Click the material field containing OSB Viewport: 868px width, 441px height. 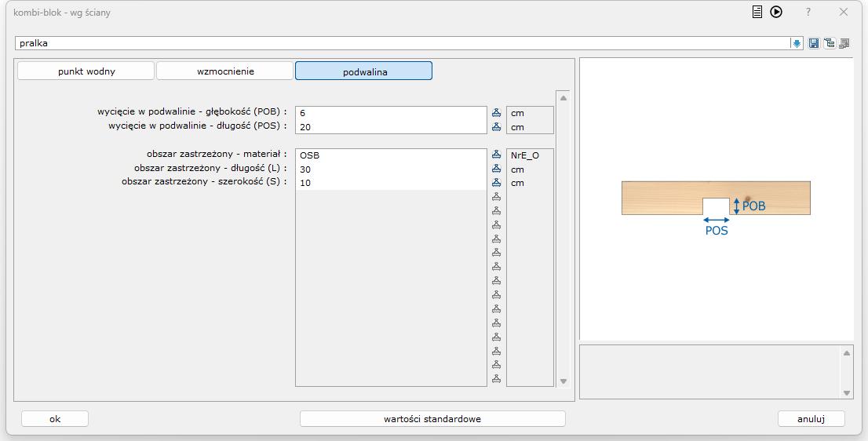(391, 155)
